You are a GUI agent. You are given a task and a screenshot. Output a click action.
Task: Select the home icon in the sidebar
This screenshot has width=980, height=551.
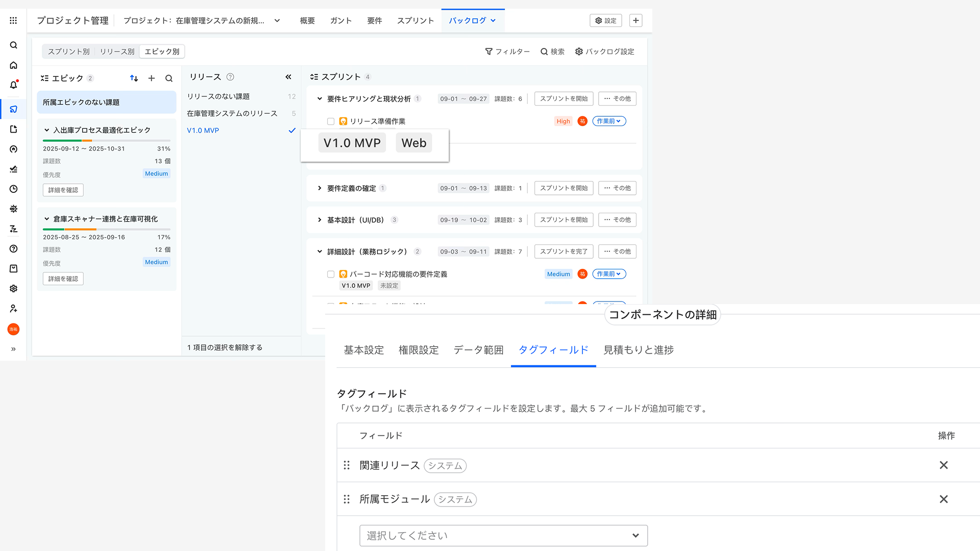pos(13,65)
